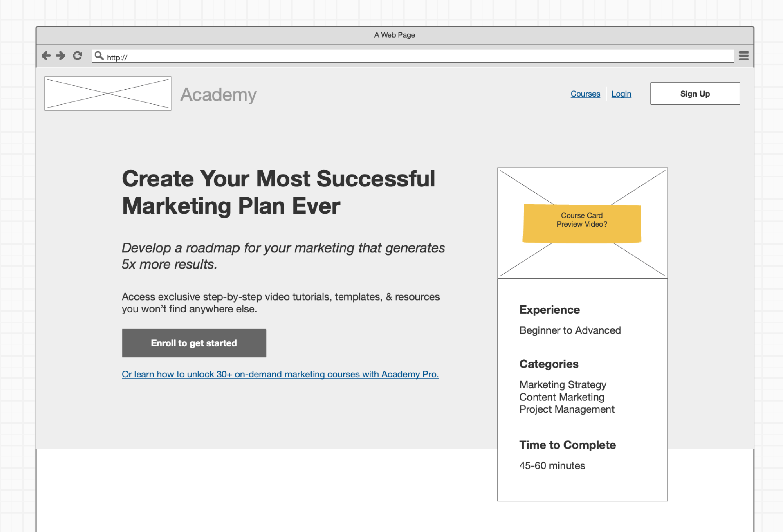
Task: Click 'Marketing Strategy' category
Action: (562, 385)
